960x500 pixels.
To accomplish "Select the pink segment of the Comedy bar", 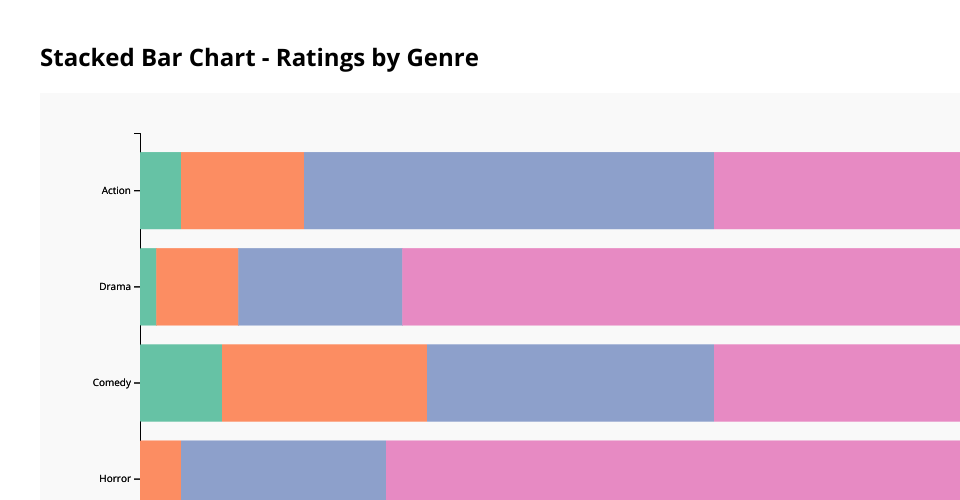I will pyautogui.click(x=837, y=382).
